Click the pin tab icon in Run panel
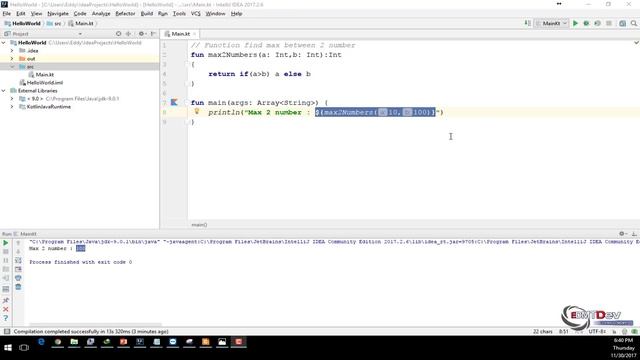 [6, 300]
